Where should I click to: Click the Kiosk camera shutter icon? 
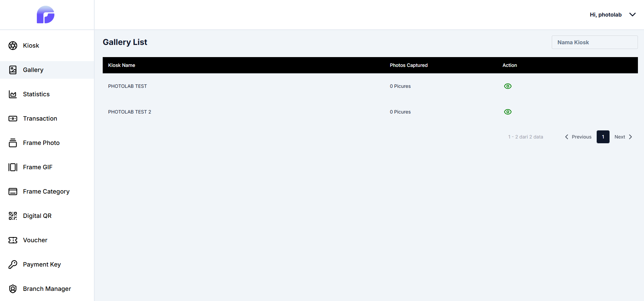tap(13, 46)
